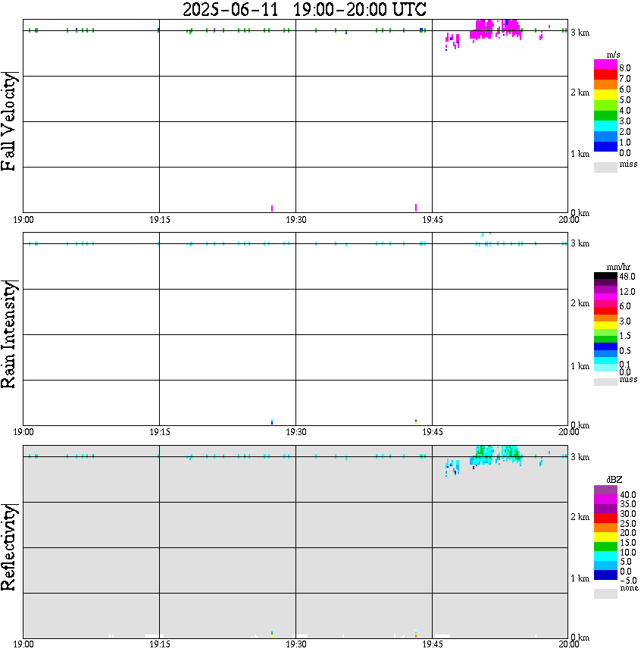Click the '1.5' value in Rain Intensity legend
644x658 pixels.
tap(625, 336)
